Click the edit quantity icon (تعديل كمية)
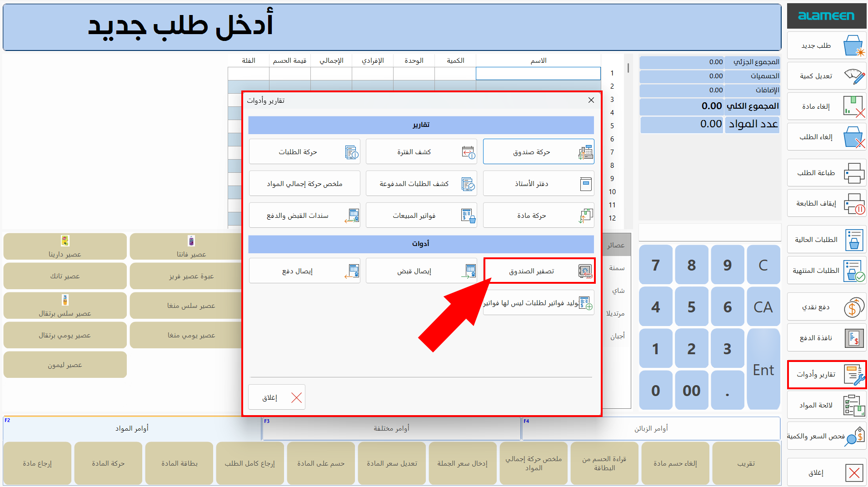The height and width of the screenshot is (487, 868). click(854, 76)
